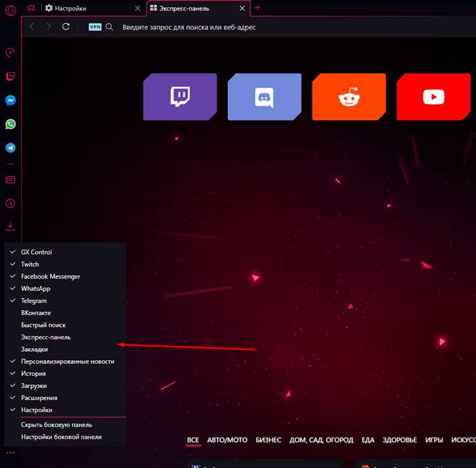Select the АВТО/МОТО news category
This screenshot has height=468, width=476.
click(x=227, y=440)
